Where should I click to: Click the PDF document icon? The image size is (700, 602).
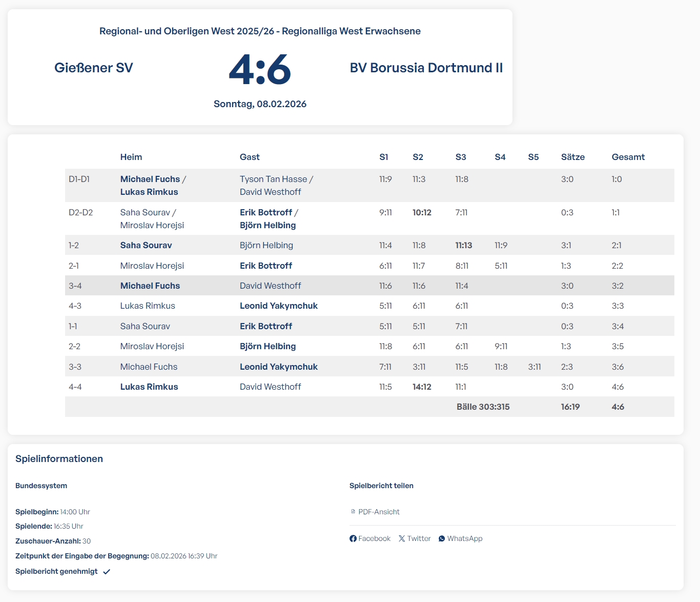353,512
